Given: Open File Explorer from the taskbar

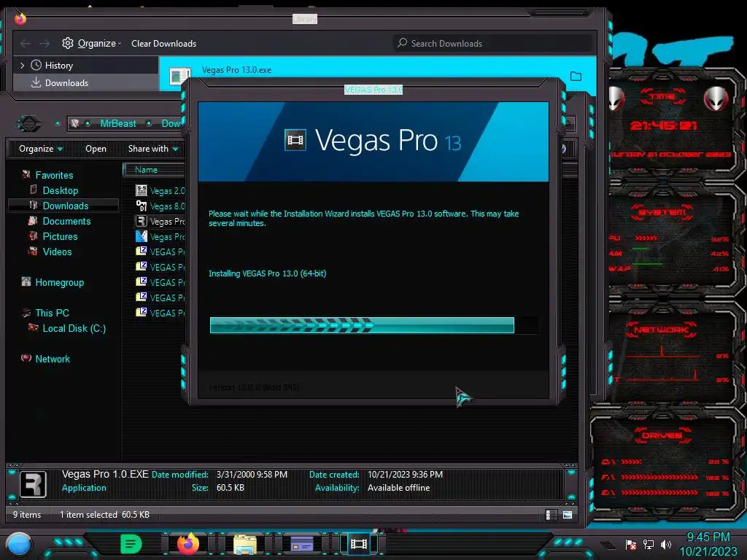Looking at the screenshot, I should (x=245, y=544).
